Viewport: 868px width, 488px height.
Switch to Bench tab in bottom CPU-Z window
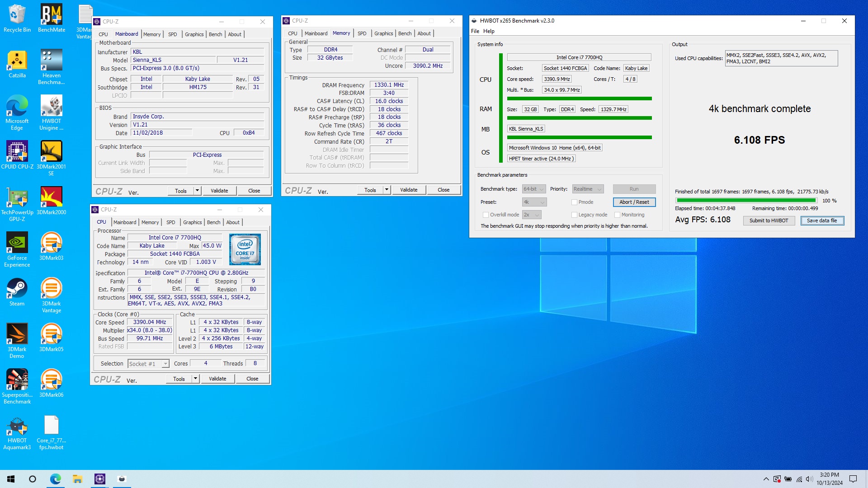point(214,222)
